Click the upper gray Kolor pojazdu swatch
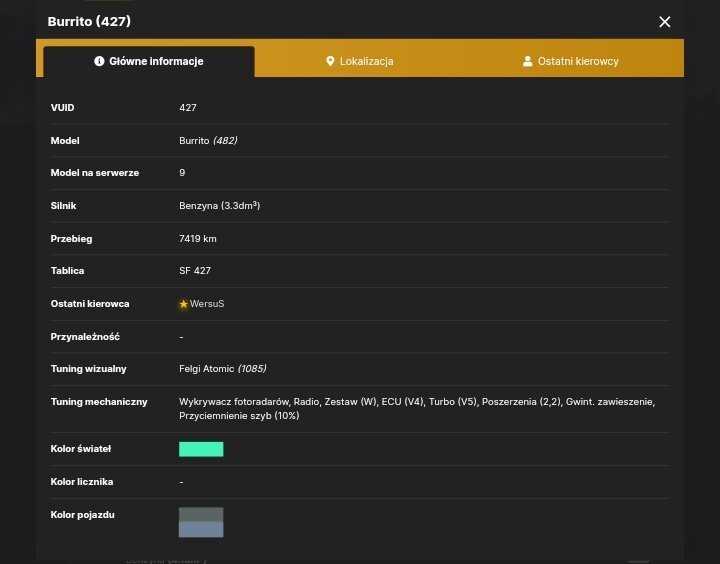Screen dimensions: 720x564 point(201,514)
